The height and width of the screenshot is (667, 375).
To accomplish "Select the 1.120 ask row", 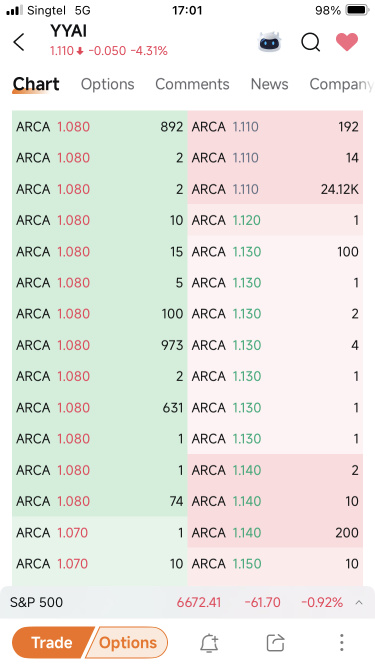I will click(x=275, y=220).
